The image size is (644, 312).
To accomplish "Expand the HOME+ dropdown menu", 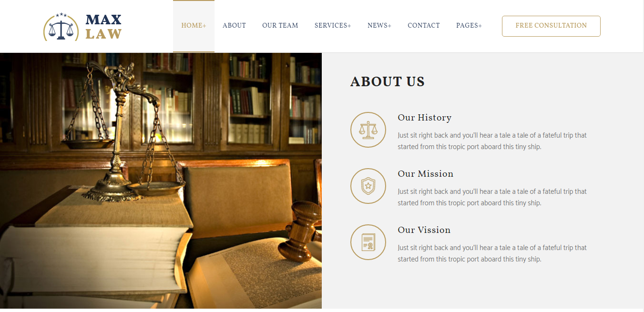I will tap(194, 26).
